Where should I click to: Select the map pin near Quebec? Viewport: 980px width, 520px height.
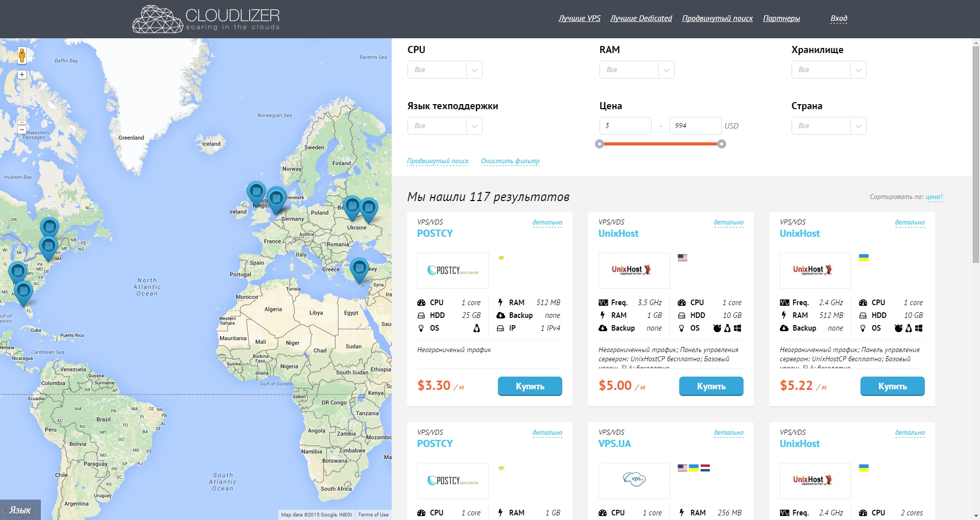[x=50, y=228]
